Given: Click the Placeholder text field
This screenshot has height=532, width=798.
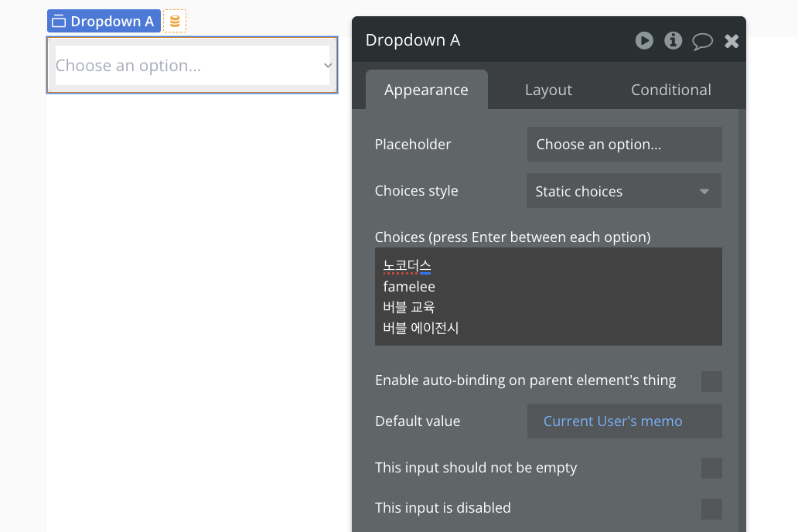Looking at the screenshot, I should [624, 145].
